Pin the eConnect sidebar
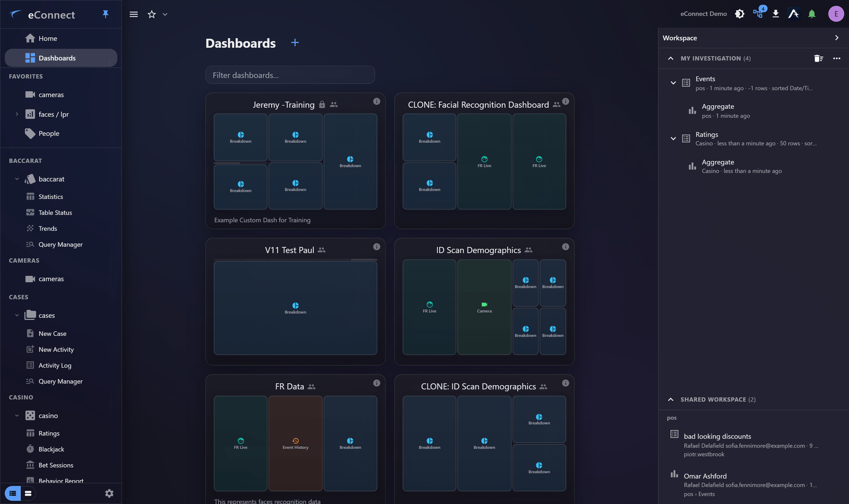Image resolution: width=849 pixels, height=504 pixels. click(106, 14)
